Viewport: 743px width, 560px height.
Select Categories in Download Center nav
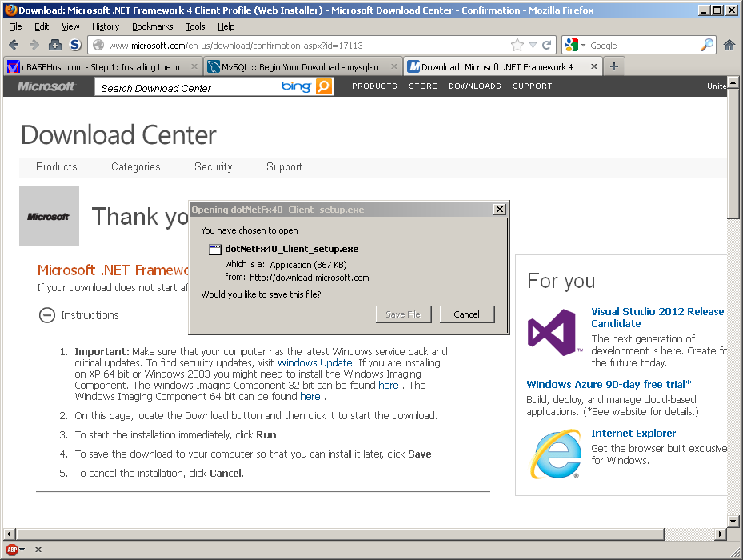tap(135, 167)
